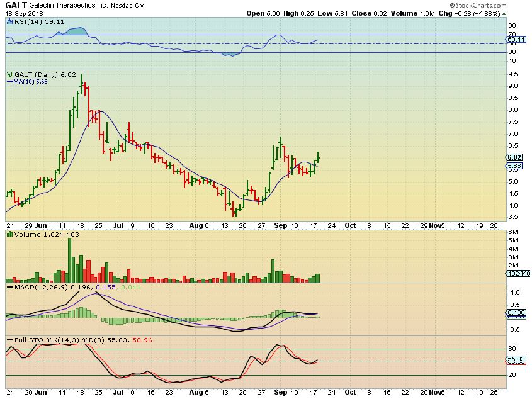Image resolution: width=532 pixels, height=399 pixels.
Task: Click the black line marker before Full STO
Action: [x=10, y=340]
